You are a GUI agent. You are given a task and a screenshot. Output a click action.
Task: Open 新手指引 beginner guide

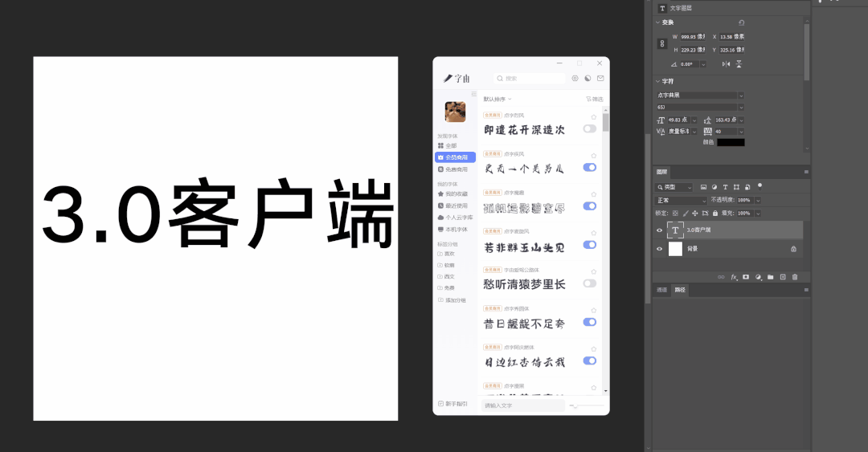click(452, 404)
